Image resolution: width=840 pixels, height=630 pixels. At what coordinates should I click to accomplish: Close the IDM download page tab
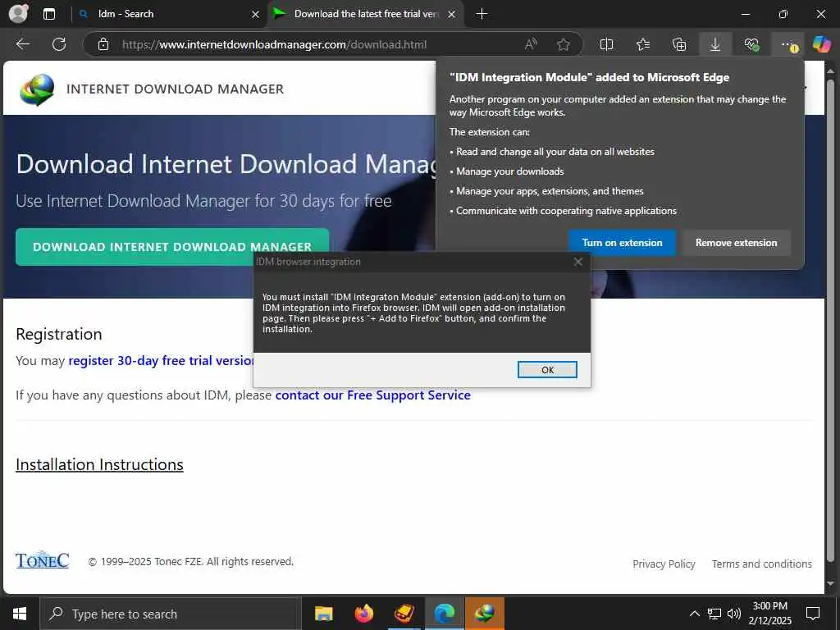coord(452,15)
